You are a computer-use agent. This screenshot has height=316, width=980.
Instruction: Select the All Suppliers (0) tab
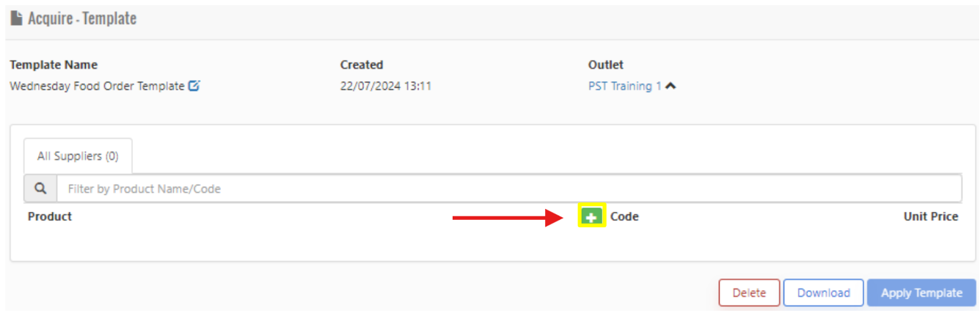point(78,155)
